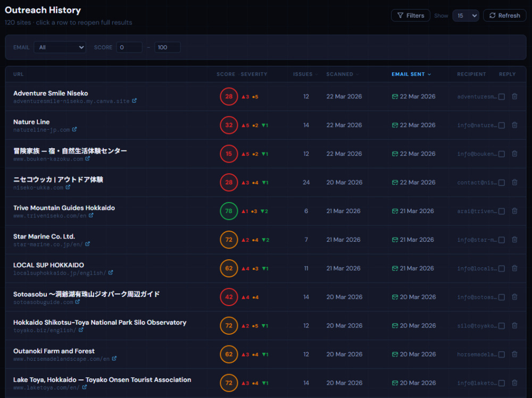Click the Score column header
532x398 pixels.
pos(226,74)
